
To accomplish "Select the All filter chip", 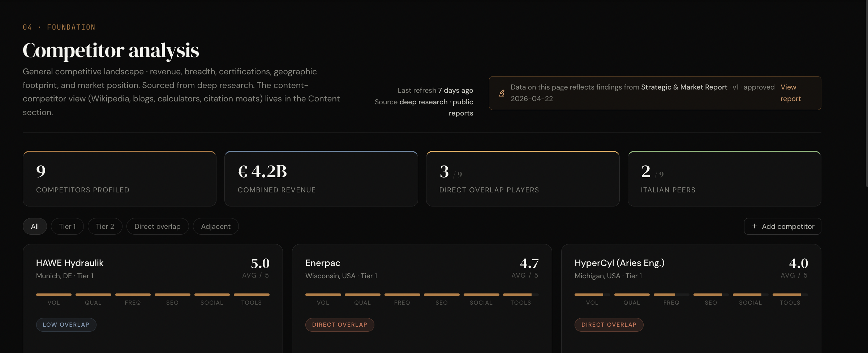I will [35, 226].
